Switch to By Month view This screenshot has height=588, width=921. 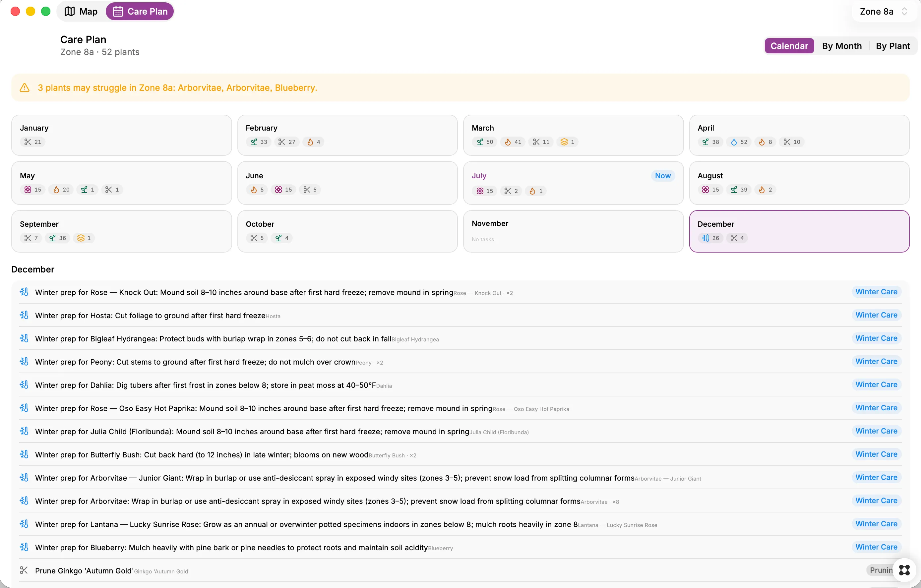(841, 46)
